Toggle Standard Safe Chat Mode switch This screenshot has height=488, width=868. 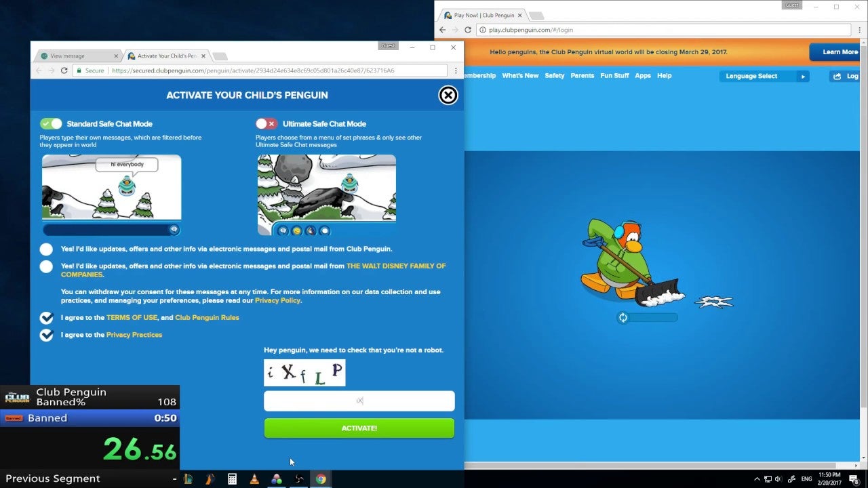pyautogui.click(x=51, y=123)
